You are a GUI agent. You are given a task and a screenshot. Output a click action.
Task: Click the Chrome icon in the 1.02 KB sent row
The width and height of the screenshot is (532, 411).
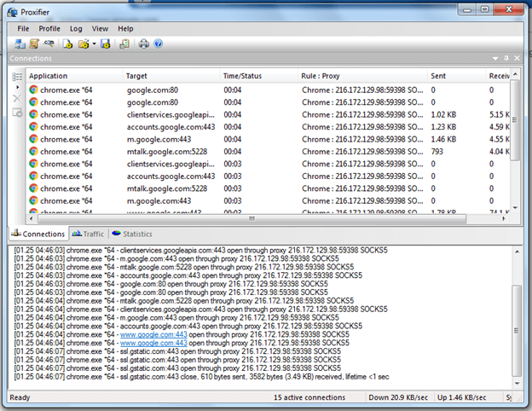pos(33,114)
